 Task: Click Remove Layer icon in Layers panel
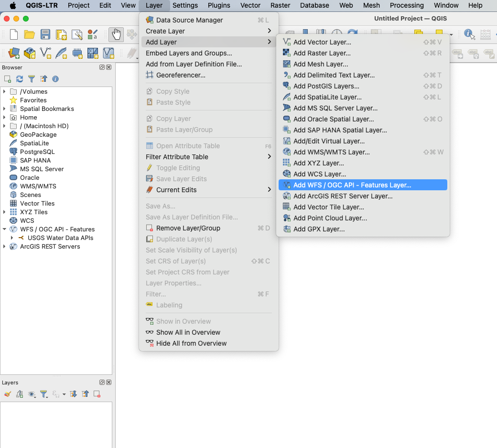(97, 394)
